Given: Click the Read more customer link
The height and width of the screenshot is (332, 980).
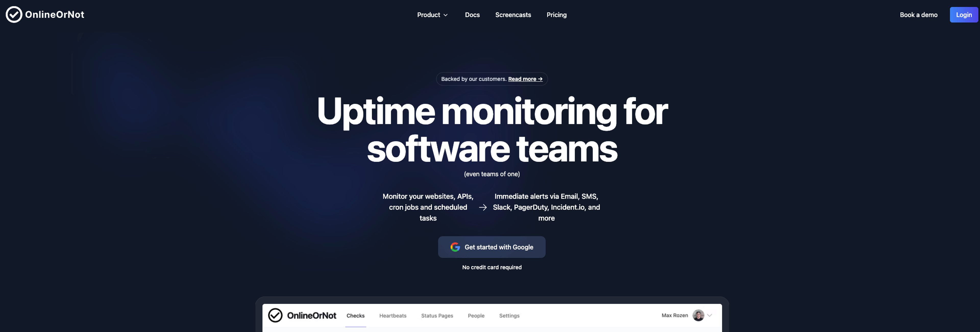Looking at the screenshot, I should (x=525, y=79).
